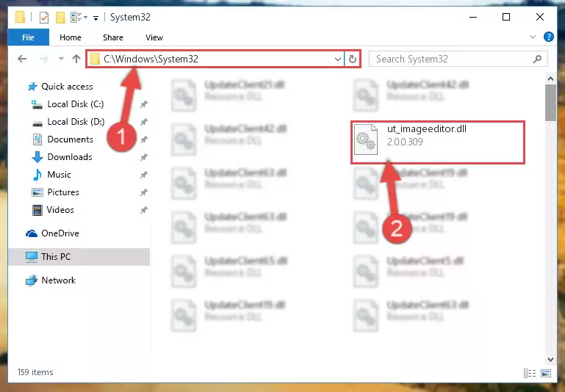This screenshot has height=392, width=565.
Task: Switch to the View ribbon tab
Action: click(x=154, y=37)
